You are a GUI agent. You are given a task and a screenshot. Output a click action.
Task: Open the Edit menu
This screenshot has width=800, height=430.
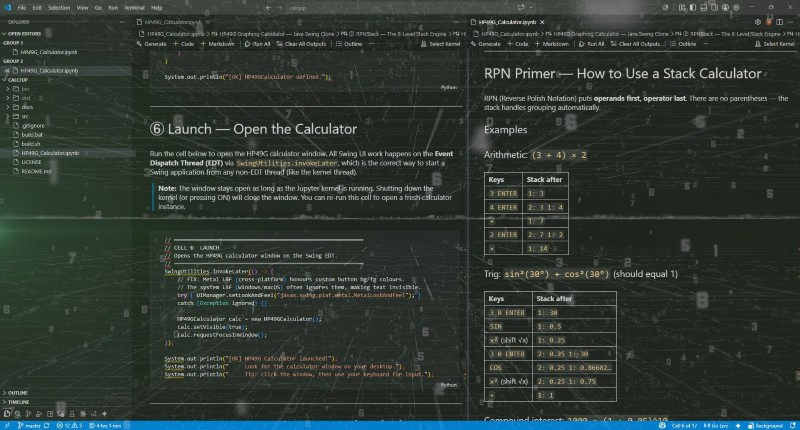pyautogui.click(x=37, y=8)
